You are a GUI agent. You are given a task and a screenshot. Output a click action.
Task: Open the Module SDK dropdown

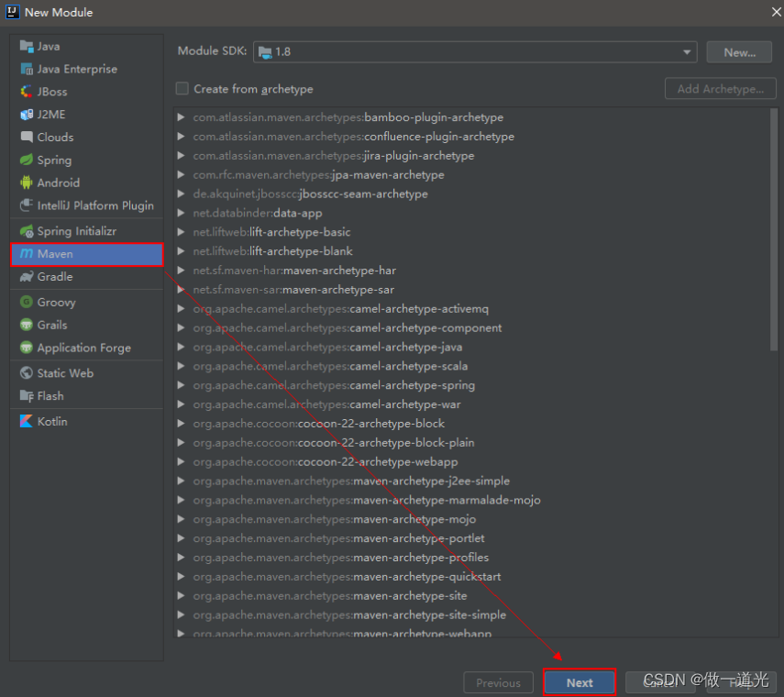point(475,52)
